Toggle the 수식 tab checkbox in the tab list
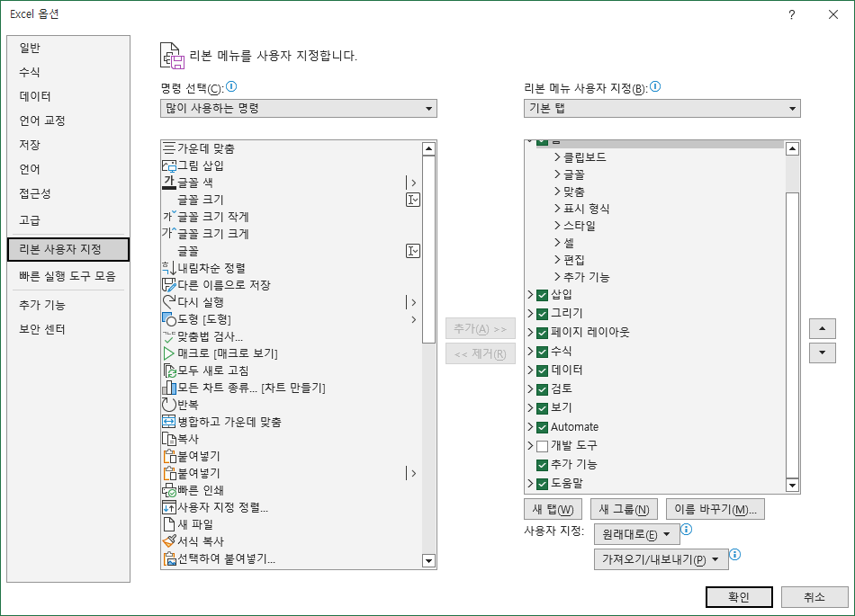 pyautogui.click(x=542, y=352)
